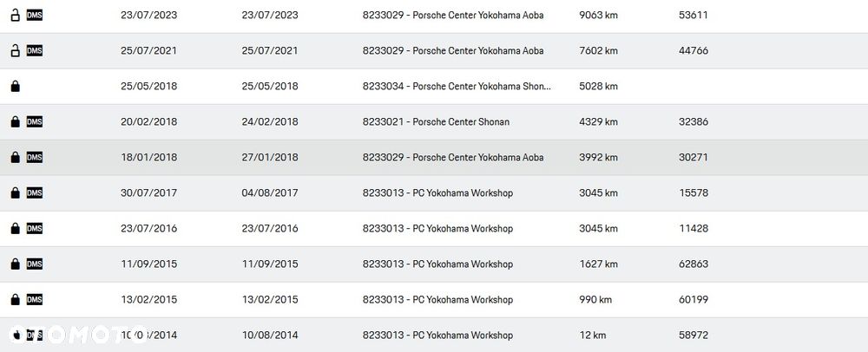Select the PC Yokohama Workshop entry dated 10/08/2014
Viewport: 868px width, 352px height.
click(437, 336)
